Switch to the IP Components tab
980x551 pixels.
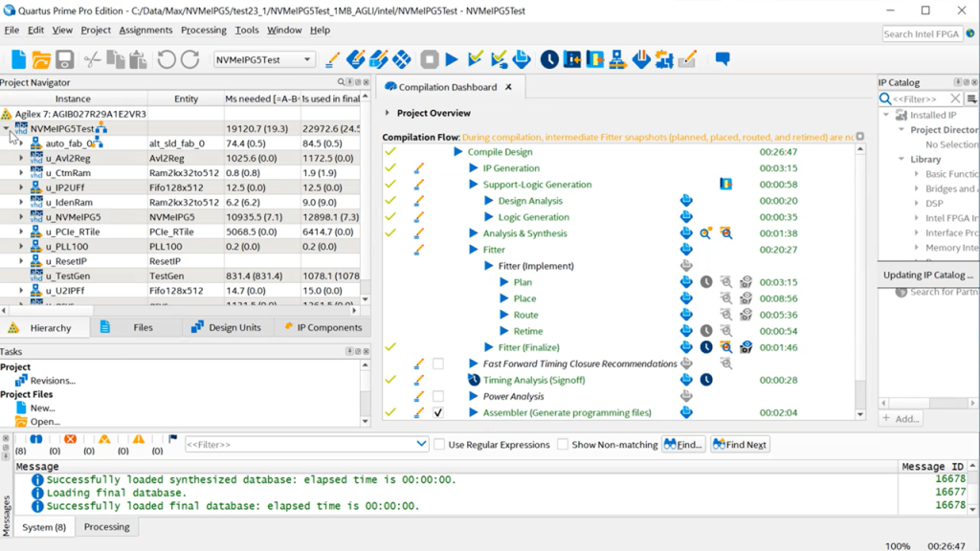point(323,327)
